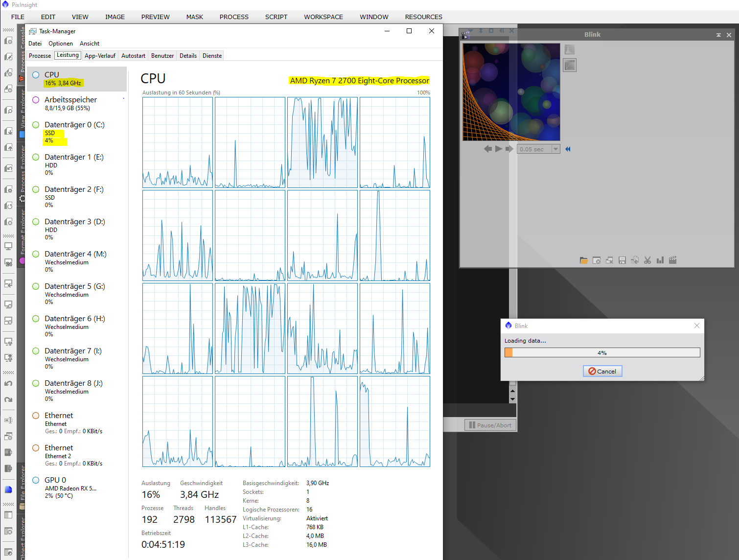Open the MASK menu in PixInsight
This screenshot has width=739, height=560.
(194, 17)
